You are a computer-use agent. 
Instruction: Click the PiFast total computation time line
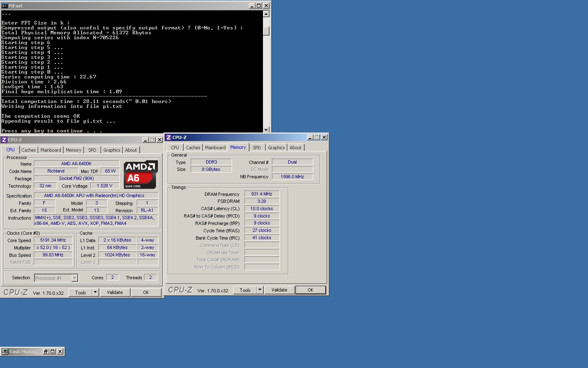[x=86, y=101]
